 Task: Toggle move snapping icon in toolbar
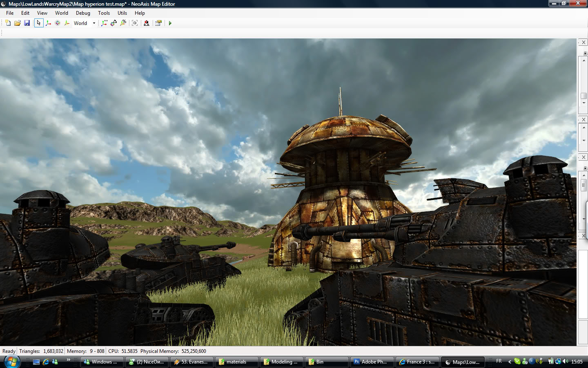pyautogui.click(x=104, y=23)
